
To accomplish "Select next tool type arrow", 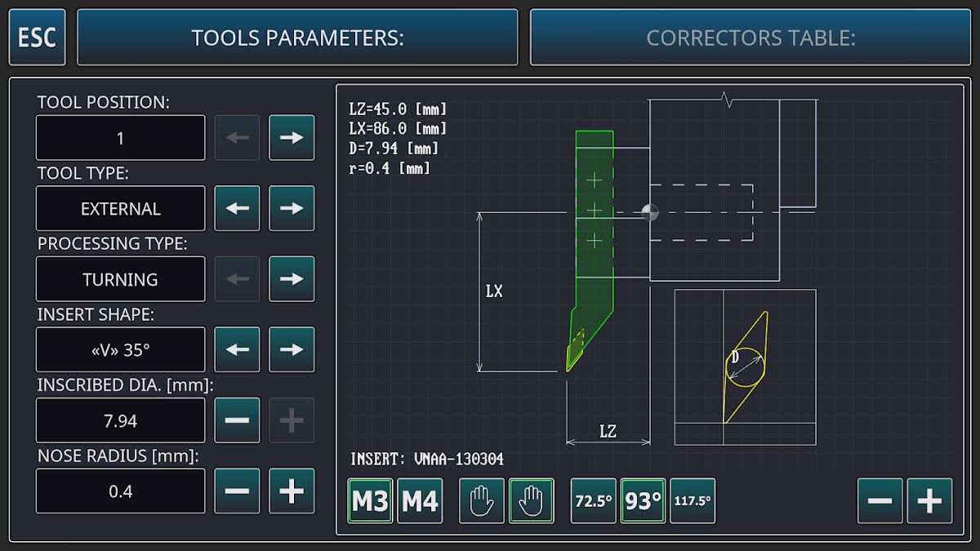I will 292,208.
